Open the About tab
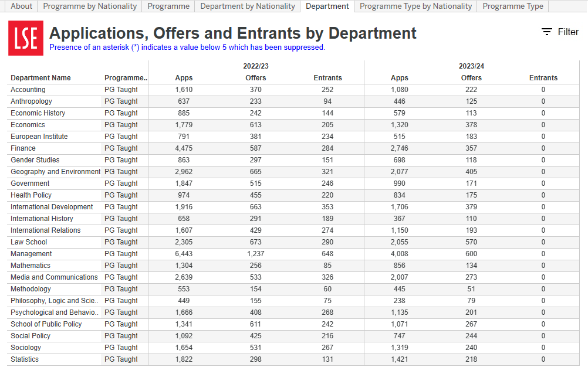This screenshot has width=588, height=367. point(22,6)
